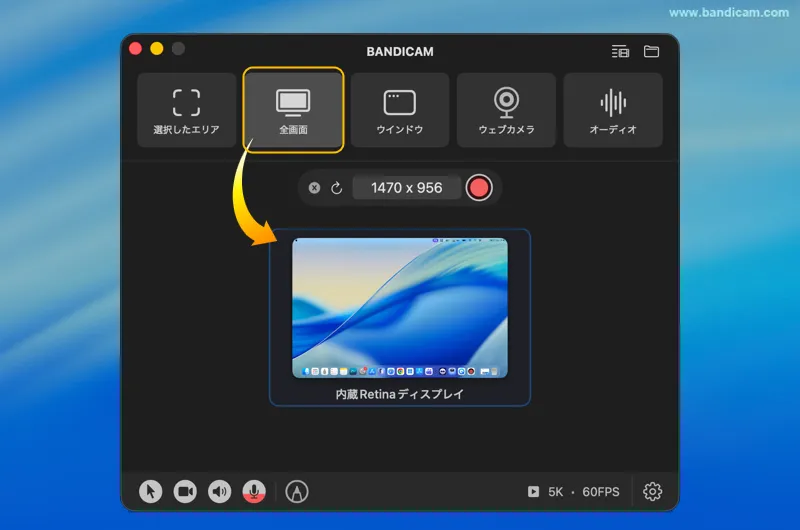
Task: Close the Bandicam window with red button
Action: 135,48
